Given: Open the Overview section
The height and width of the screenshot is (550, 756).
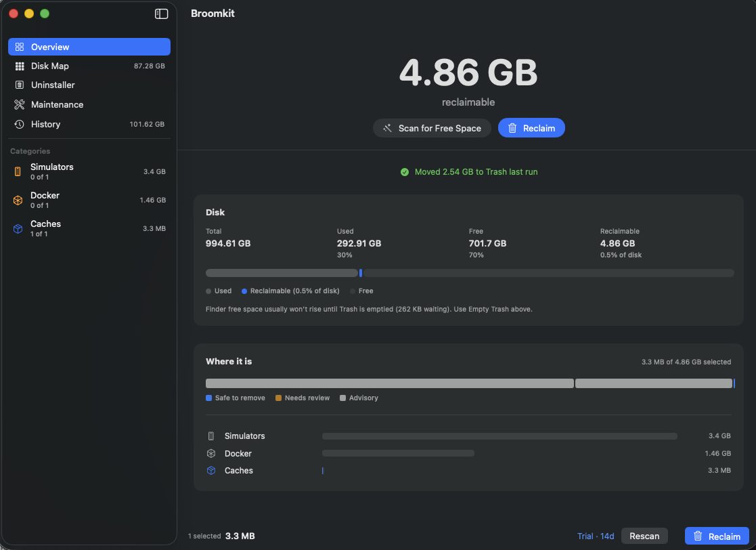Looking at the screenshot, I should [x=89, y=47].
